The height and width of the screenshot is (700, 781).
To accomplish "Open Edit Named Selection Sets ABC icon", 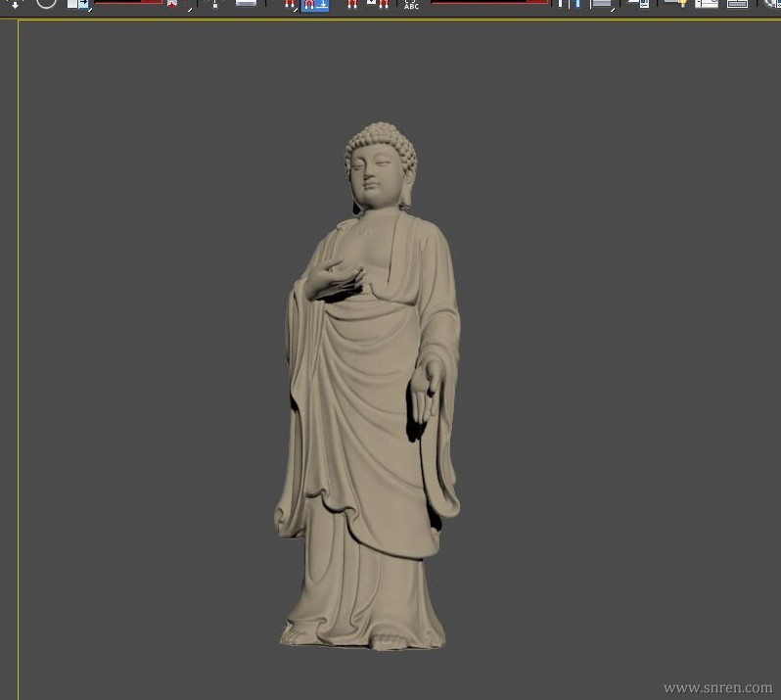I will [x=411, y=5].
